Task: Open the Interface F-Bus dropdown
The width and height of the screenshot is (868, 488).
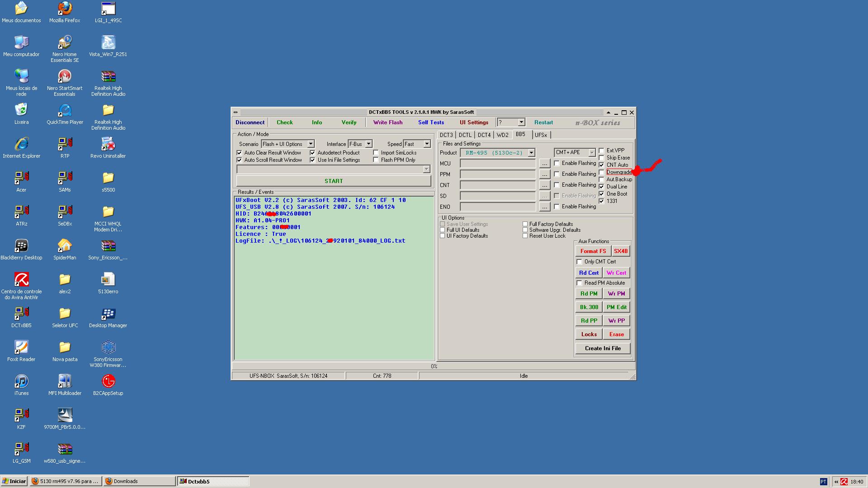Action: [x=360, y=144]
